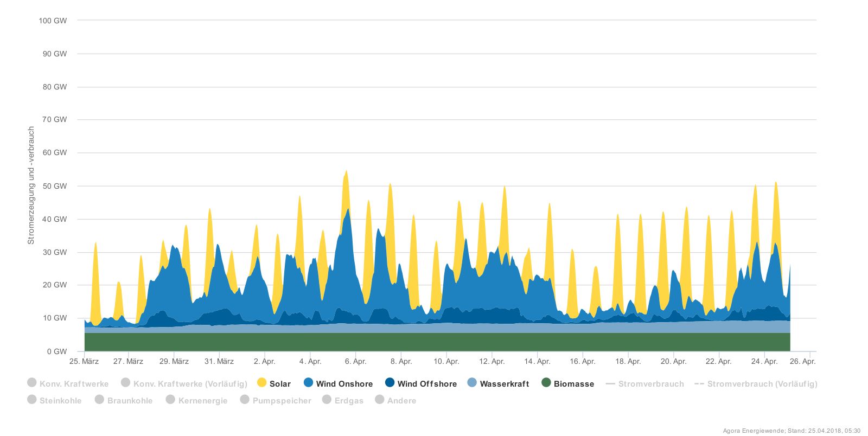This screenshot has width=868, height=436.
Task: Click the 16. Apr. x-axis date label
Action: [582, 361]
